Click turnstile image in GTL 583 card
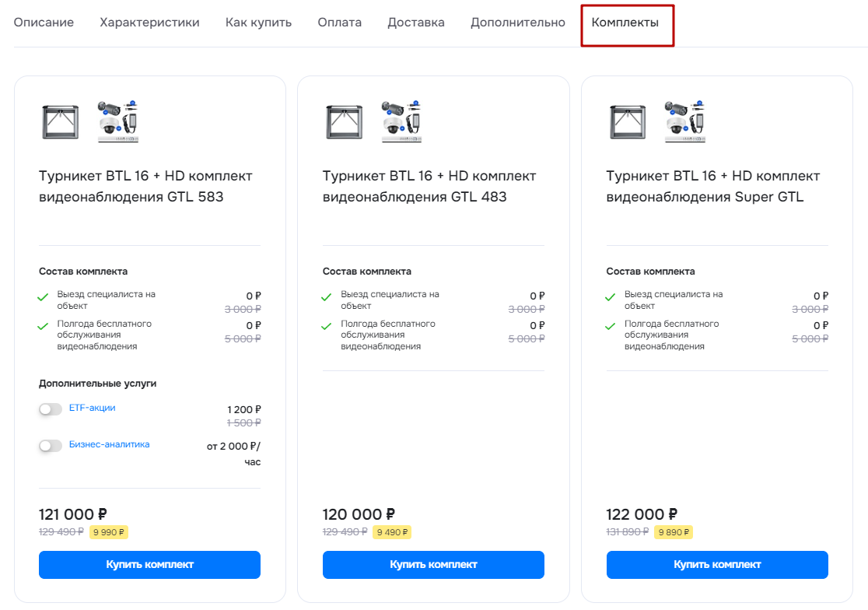Viewport: 868px width, 610px height. (61, 122)
